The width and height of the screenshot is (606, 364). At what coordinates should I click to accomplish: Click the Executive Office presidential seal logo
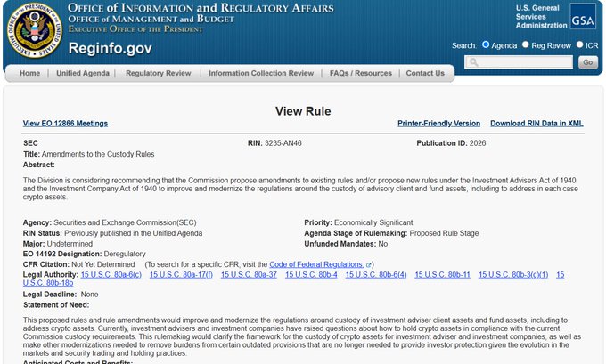click(35, 30)
